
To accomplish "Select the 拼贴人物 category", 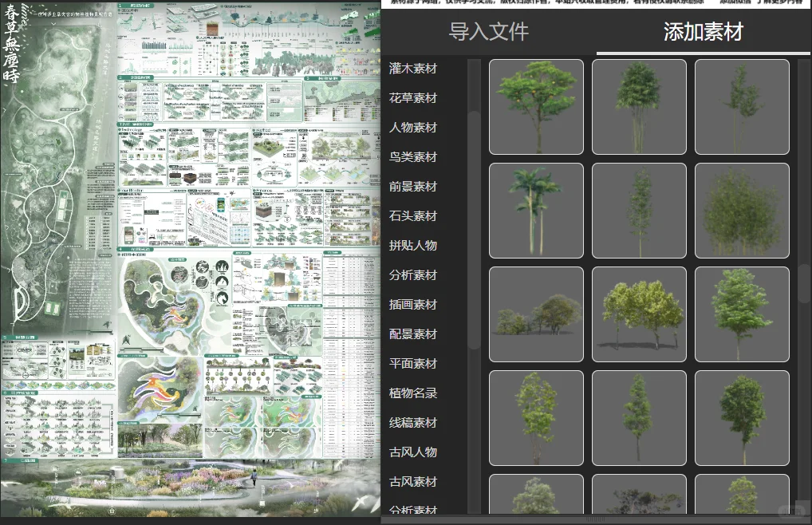I will [412, 246].
